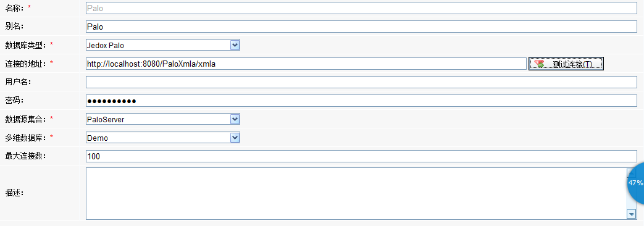Click the 测试连接 test connection button
Screen dimensions: 644x226
pyautogui.click(x=566, y=64)
